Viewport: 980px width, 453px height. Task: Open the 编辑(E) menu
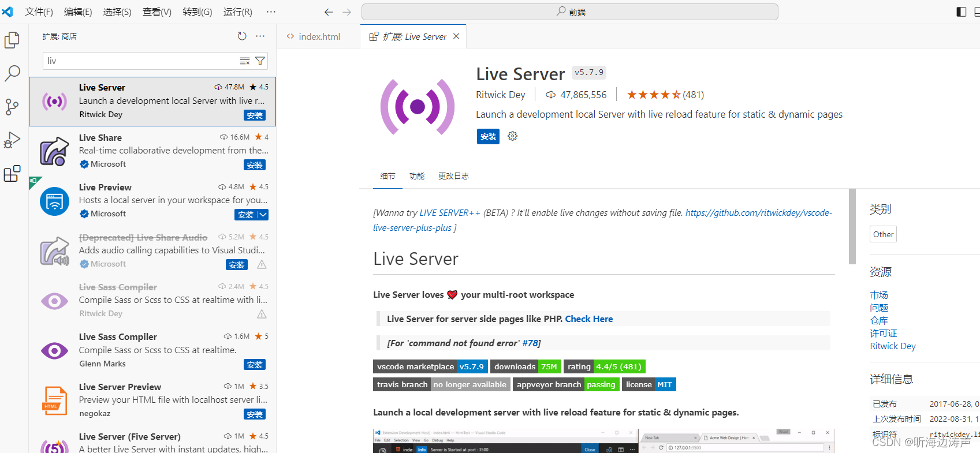78,12
